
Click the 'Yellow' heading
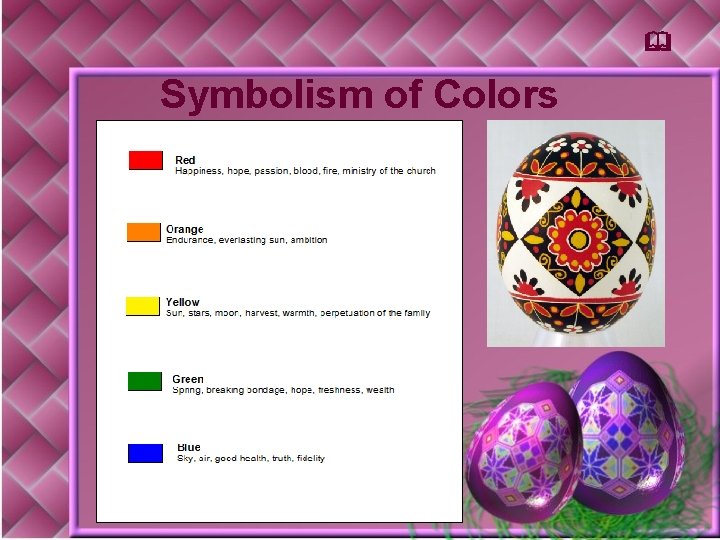coord(182,302)
